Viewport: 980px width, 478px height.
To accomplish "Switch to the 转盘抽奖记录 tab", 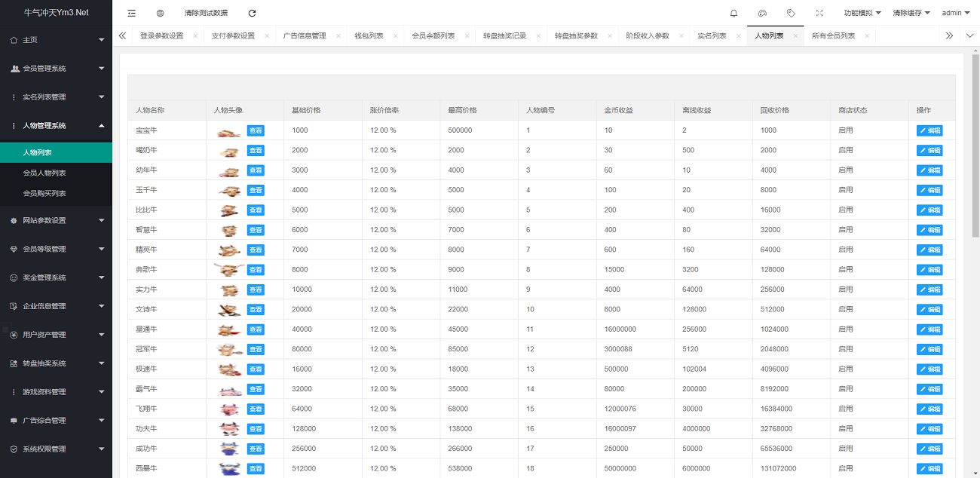I will 505,35.
